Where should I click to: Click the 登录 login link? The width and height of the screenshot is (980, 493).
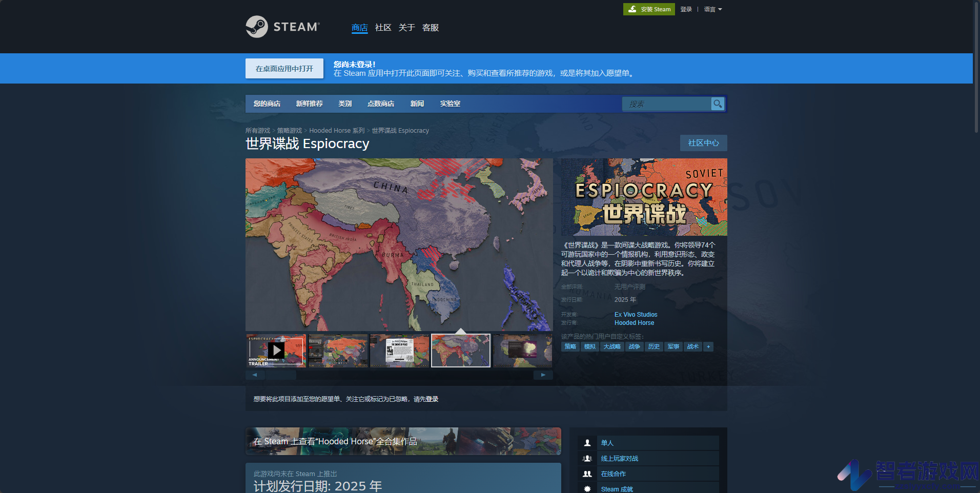(x=686, y=9)
